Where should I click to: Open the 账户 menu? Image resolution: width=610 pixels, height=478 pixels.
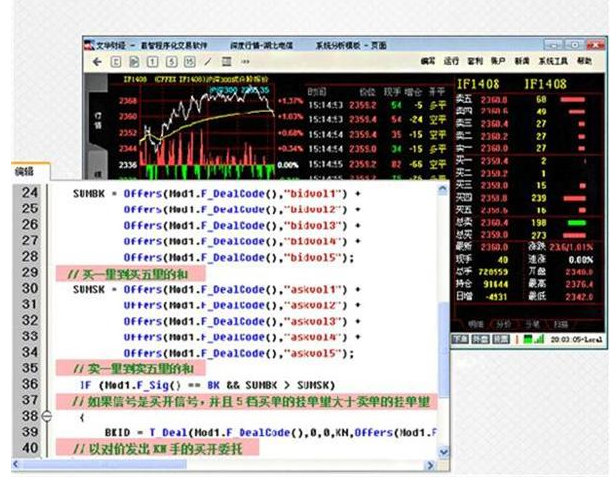[496, 61]
